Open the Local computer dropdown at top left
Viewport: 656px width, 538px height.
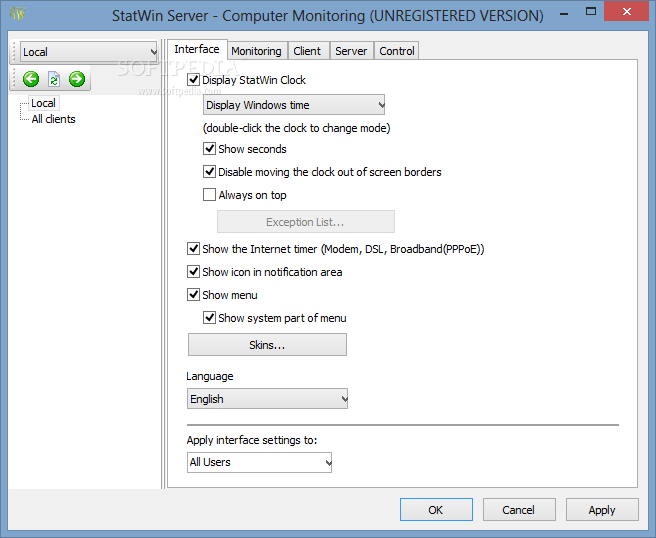tap(89, 52)
